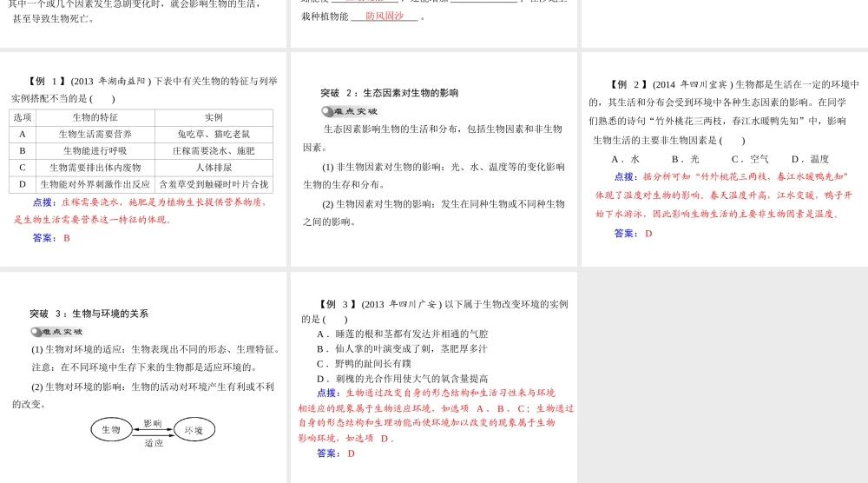Click the table header 实例
The height and width of the screenshot is (483, 868).
point(214,117)
